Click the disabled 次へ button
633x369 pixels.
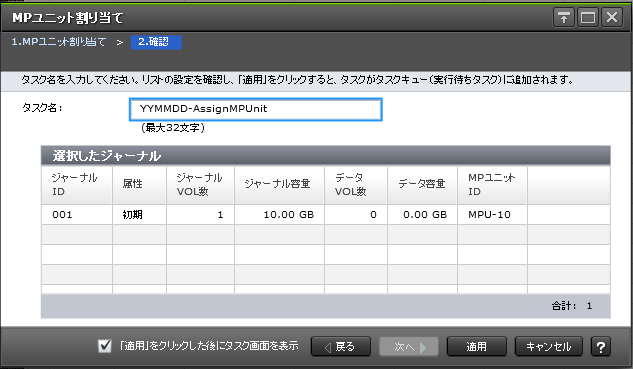[409, 346]
